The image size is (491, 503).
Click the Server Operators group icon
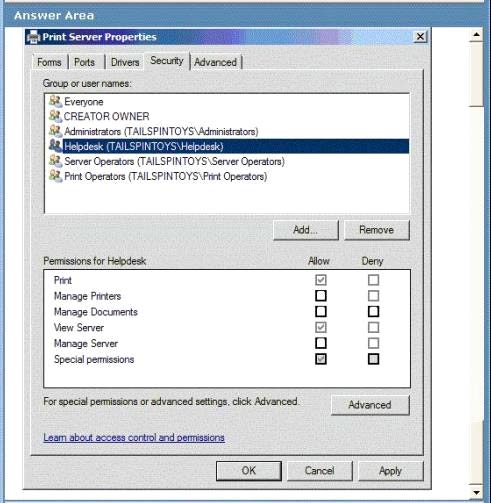tap(55, 161)
